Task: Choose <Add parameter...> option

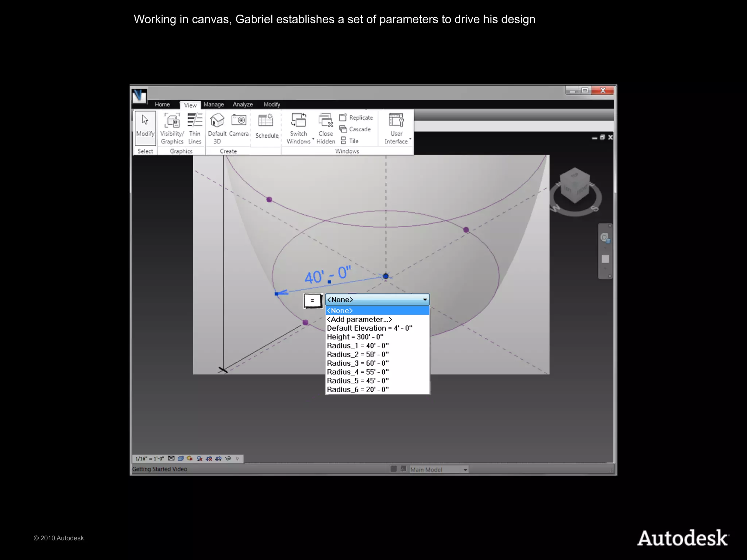Action: (377, 319)
